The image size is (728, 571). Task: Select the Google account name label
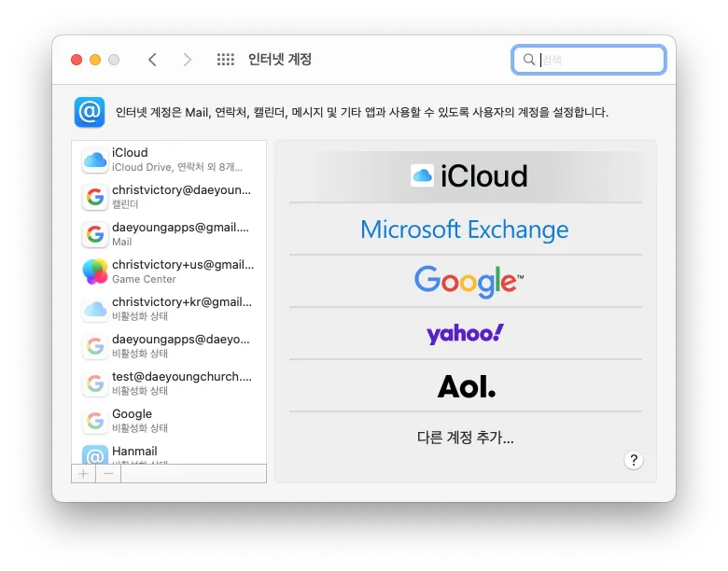point(132,413)
